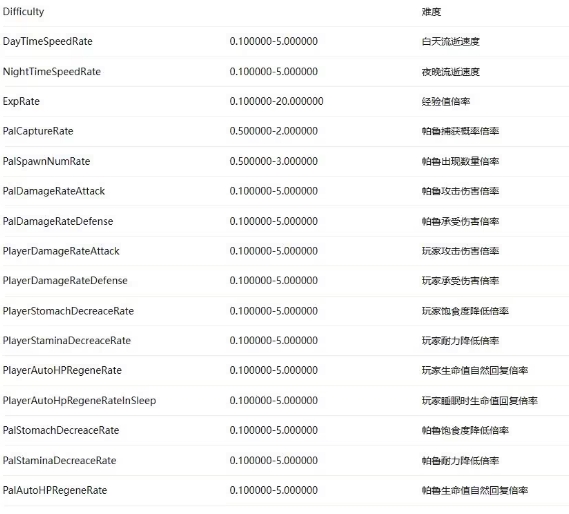The height and width of the screenshot is (514, 569).
Task: Click the DayTimeSpeedRate parameter text
Action: point(48,41)
